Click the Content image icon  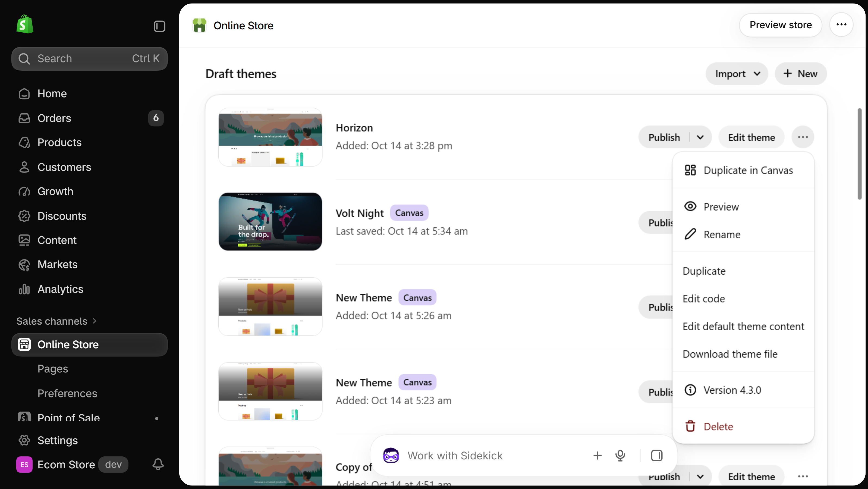[24, 240]
